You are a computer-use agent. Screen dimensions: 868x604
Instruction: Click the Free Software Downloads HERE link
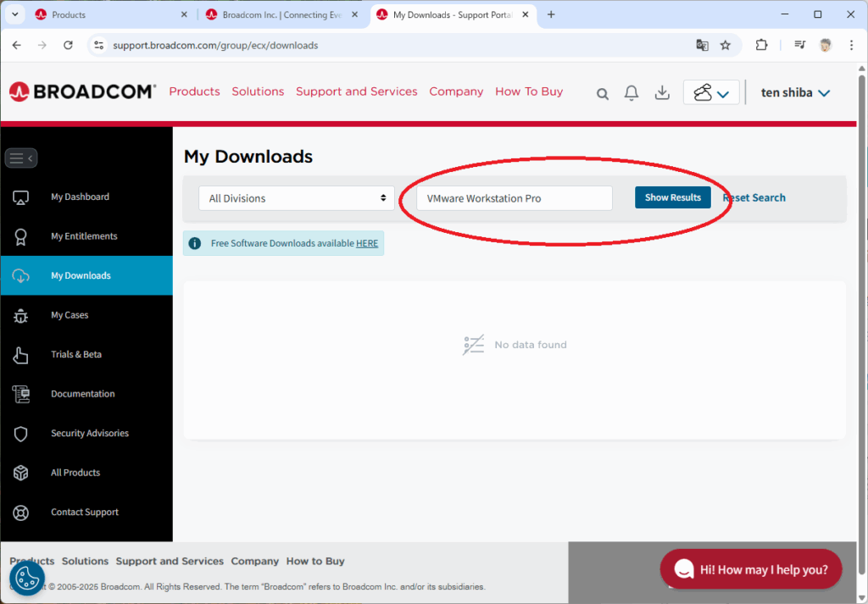pyautogui.click(x=367, y=243)
